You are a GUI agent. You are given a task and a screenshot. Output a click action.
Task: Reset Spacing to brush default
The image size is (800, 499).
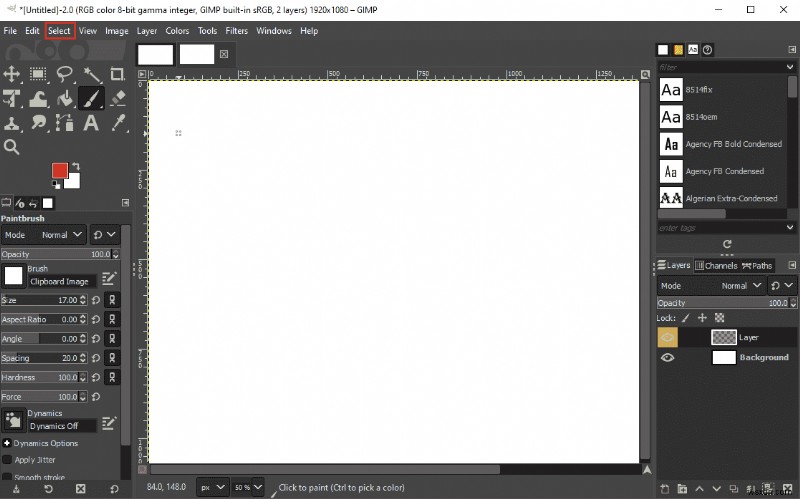point(96,358)
